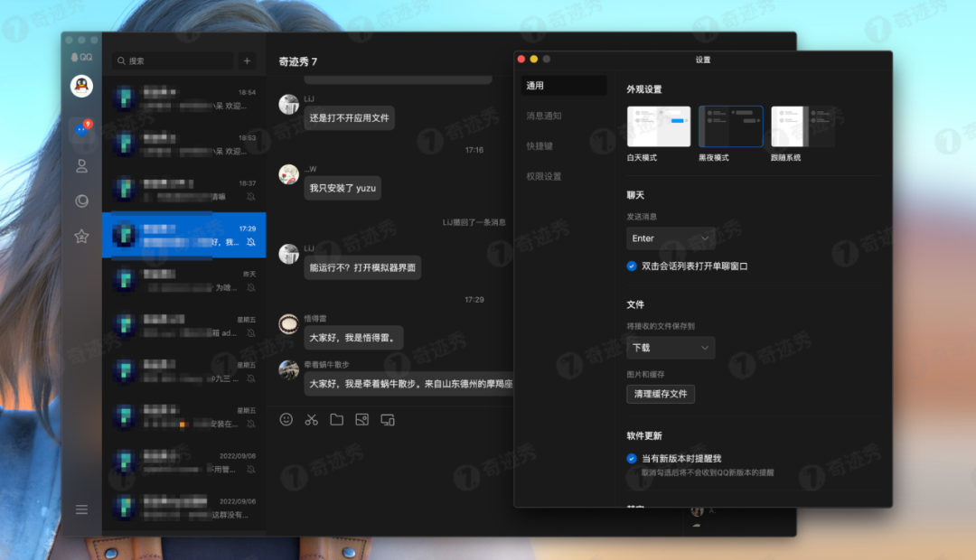Click the 清理缓存文件 button
Viewport: 976px width, 560px height.
tap(661, 394)
